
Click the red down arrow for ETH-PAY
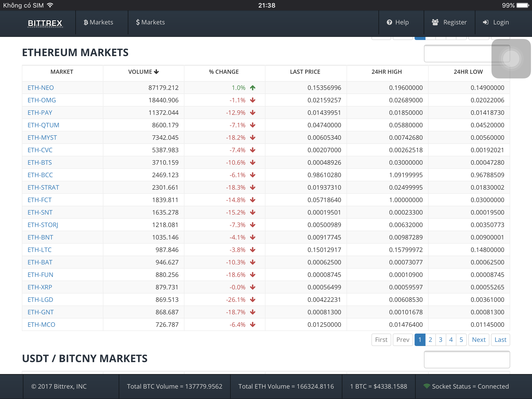pos(253,113)
